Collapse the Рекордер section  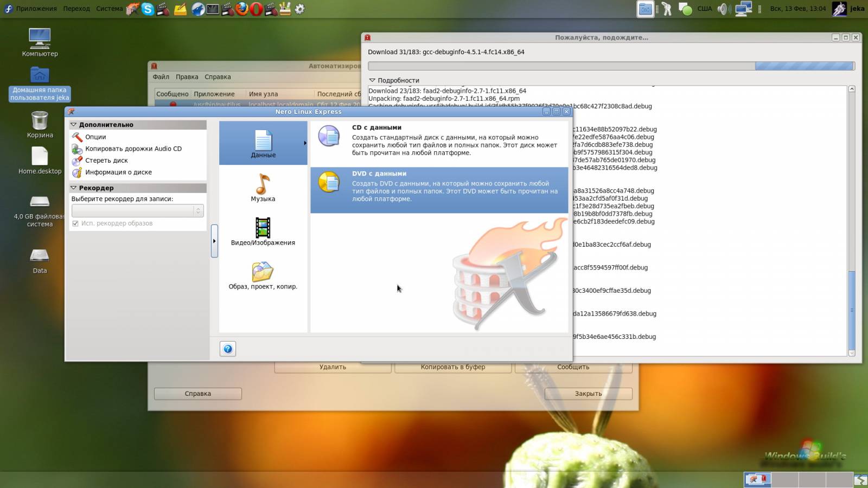[x=74, y=188]
